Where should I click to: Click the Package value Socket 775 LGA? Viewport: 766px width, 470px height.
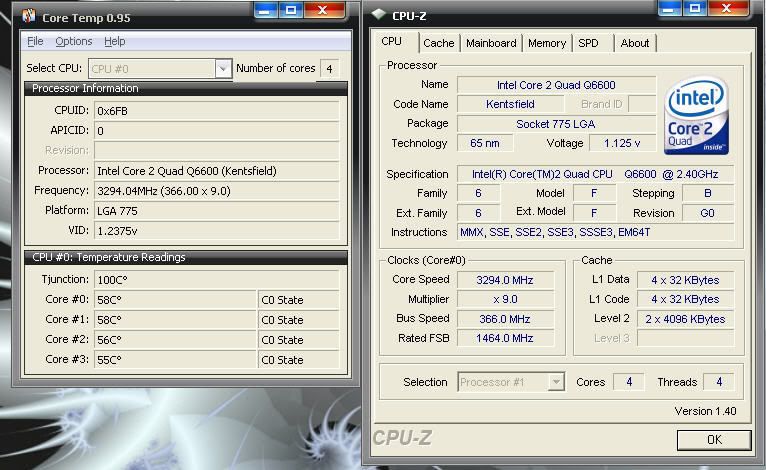click(x=556, y=124)
